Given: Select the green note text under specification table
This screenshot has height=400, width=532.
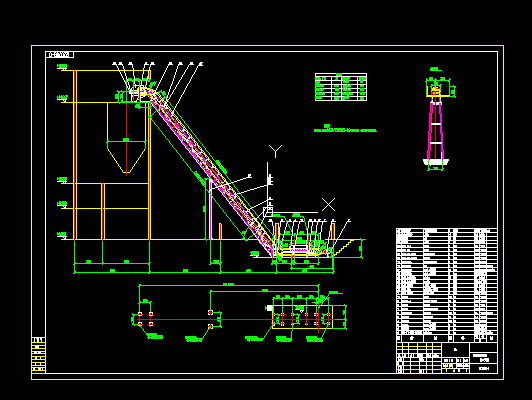Looking at the screenshot, I should pyautogui.click(x=345, y=129).
